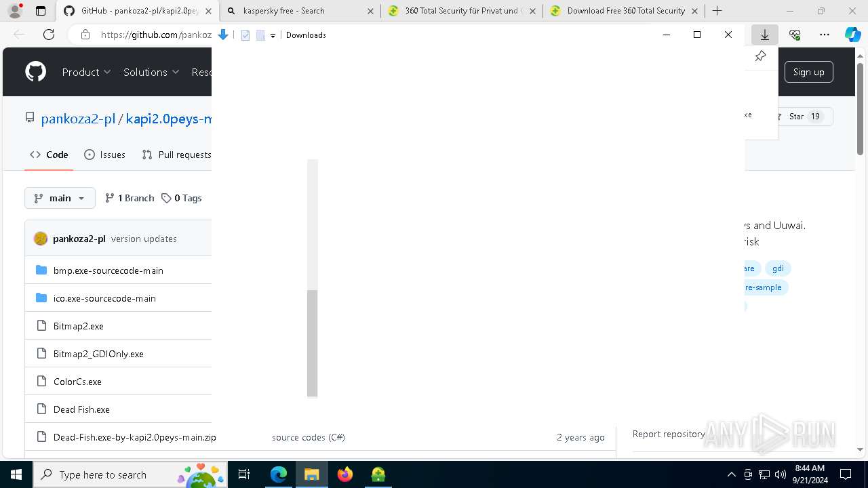
Task: Customize Quick Access Toolbar dropdown in Downloads window
Action: point(273,35)
